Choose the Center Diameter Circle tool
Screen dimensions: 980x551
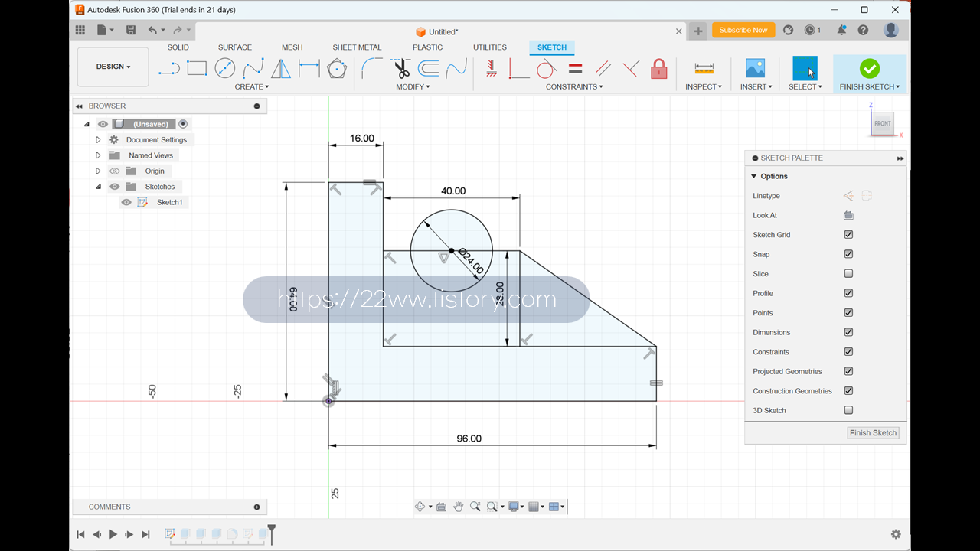point(224,69)
